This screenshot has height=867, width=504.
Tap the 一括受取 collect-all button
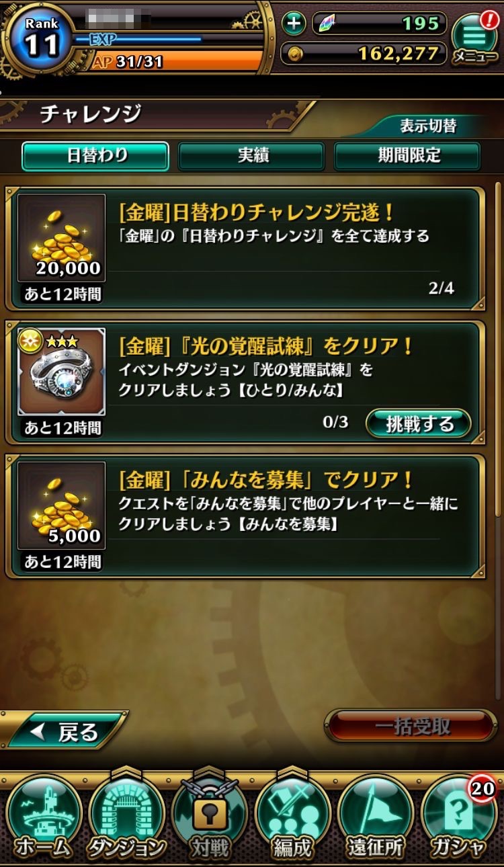pyautogui.click(x=411, y=726)
